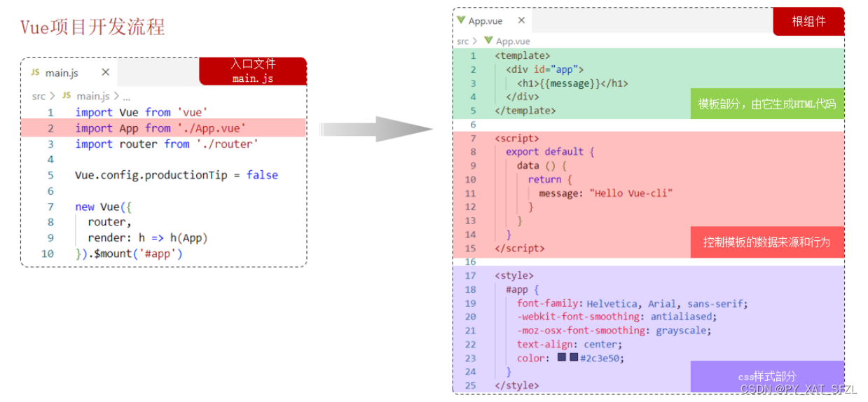Click "-moz-osx-font-smoothing: grayscale;" line

point(614,330)
